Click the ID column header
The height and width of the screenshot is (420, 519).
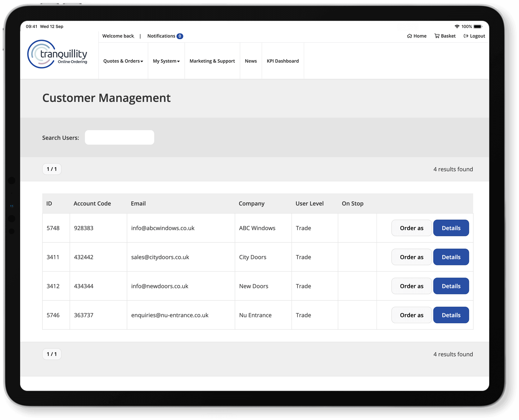pos(49,204)
